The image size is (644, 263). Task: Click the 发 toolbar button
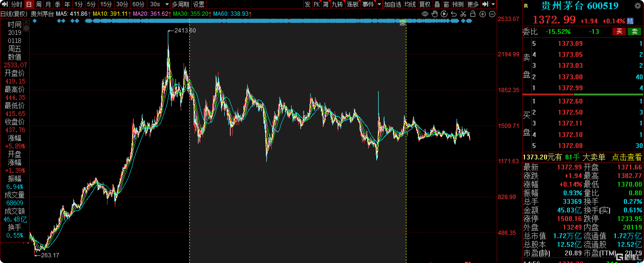(x=307, y=4)
